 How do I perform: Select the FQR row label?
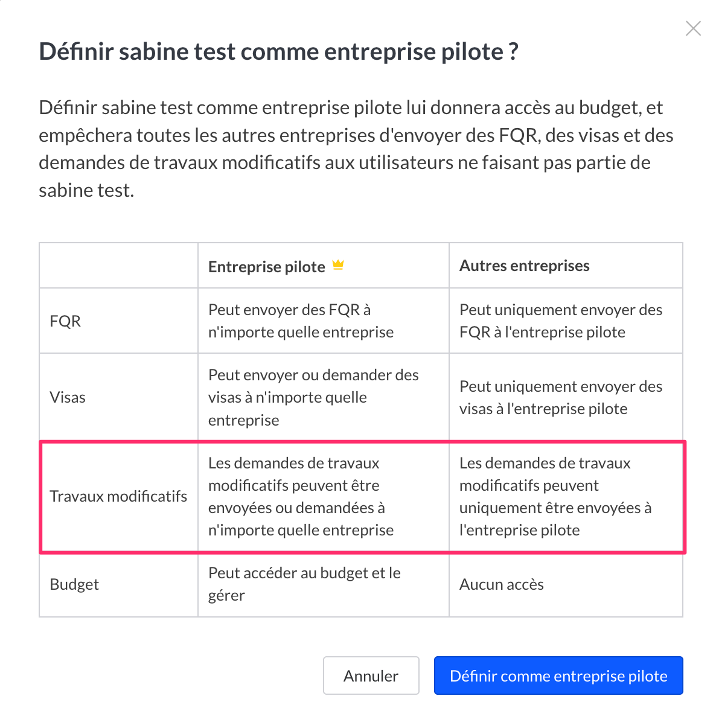pyautogui.click(x=65, y=321)
